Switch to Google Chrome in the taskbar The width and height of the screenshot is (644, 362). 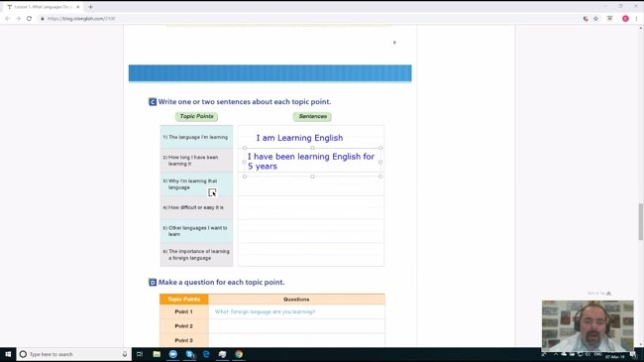coord(239,354)
